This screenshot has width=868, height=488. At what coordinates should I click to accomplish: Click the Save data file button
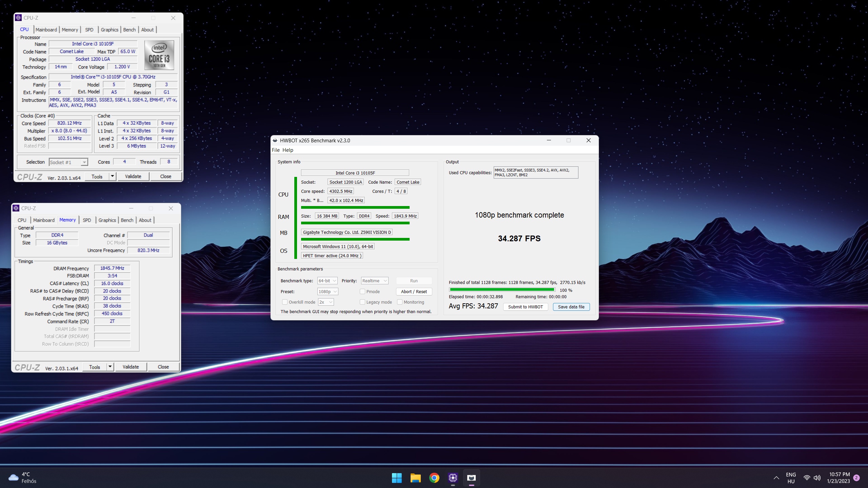[x=571, y=307]
